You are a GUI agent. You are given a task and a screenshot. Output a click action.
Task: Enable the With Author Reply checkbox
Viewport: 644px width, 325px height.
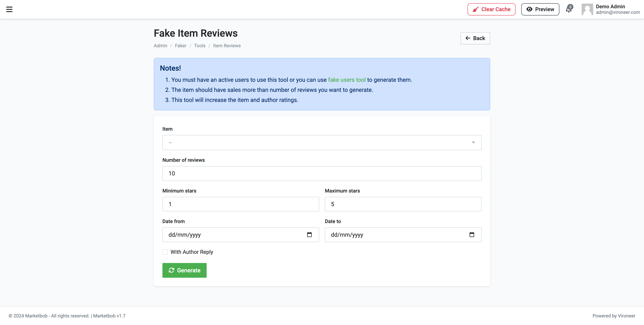[x=165, y=252]
